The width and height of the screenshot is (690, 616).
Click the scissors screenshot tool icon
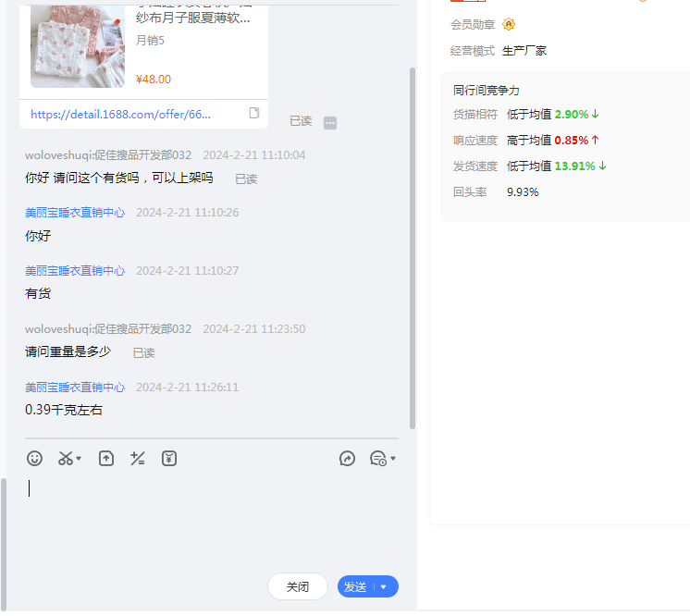point(65,458)
